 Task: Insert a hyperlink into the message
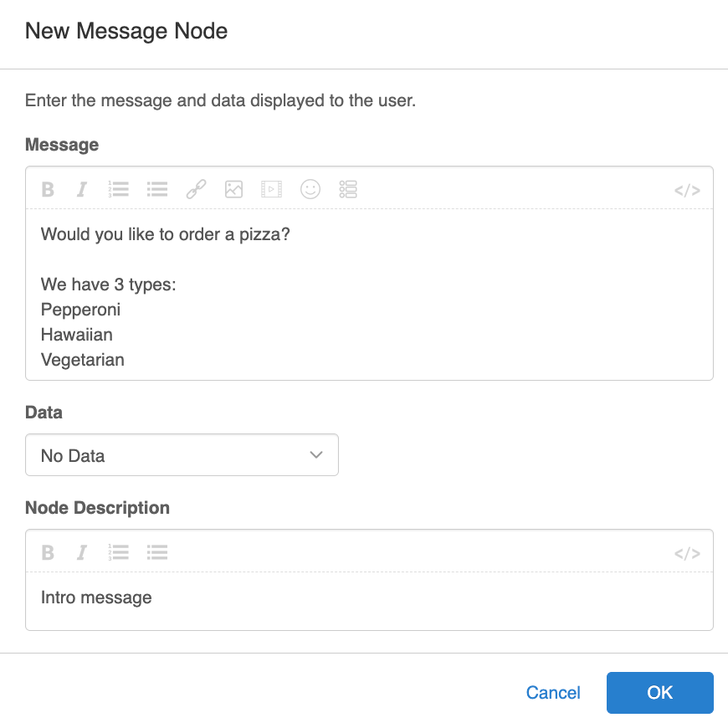[196, 189]
